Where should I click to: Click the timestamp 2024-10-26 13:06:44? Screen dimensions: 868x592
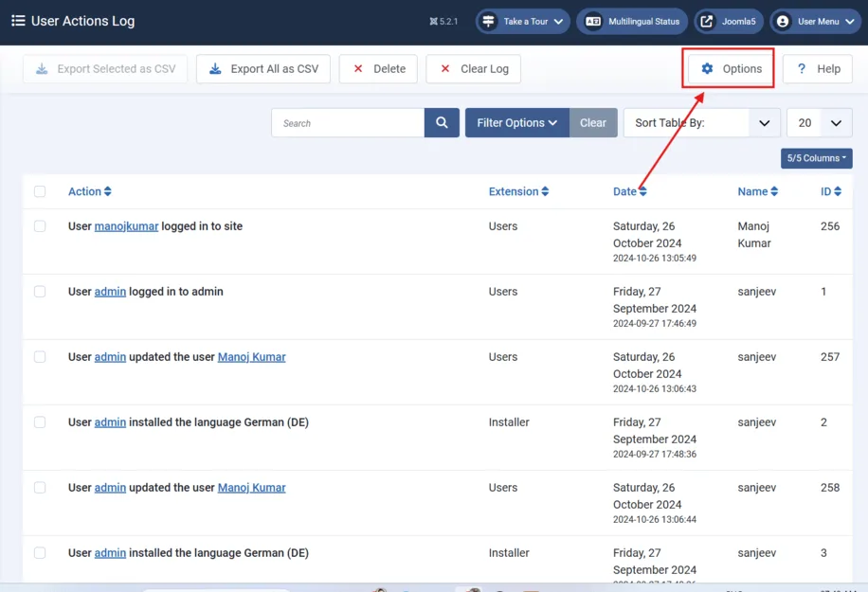[x=655, y=519]
